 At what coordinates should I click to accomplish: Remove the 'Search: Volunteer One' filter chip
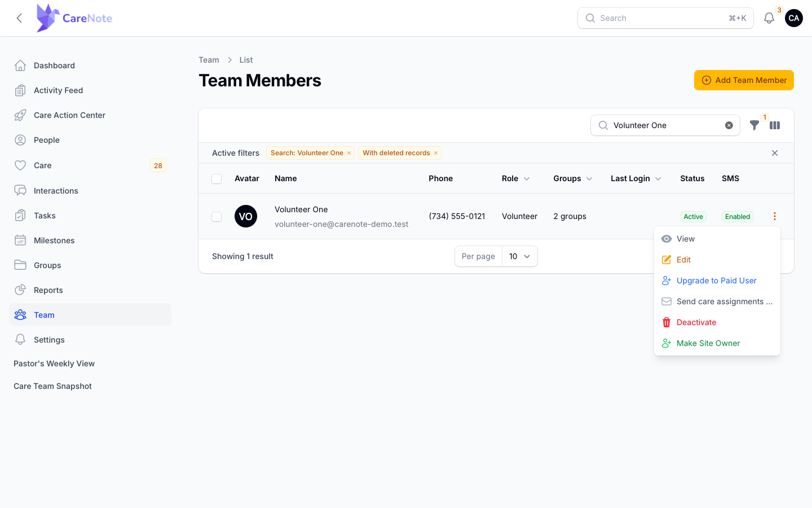[x=349, y=153]
